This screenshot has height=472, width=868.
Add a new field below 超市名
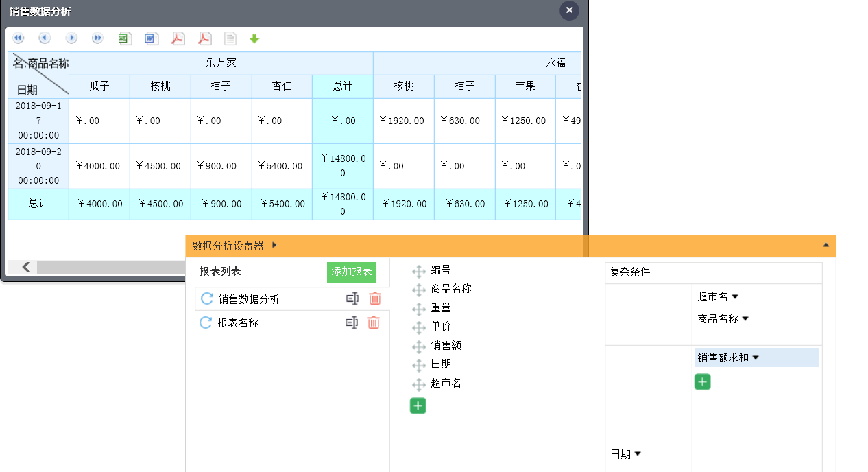pyautogui.click(x=418, y=405)
